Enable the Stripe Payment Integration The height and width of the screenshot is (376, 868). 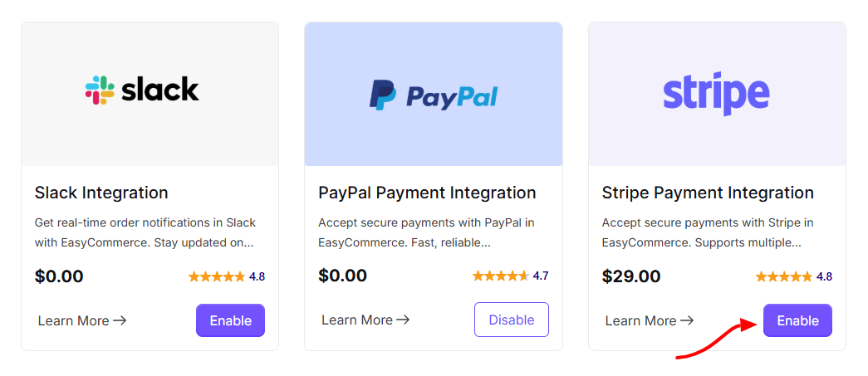point(797,320)
